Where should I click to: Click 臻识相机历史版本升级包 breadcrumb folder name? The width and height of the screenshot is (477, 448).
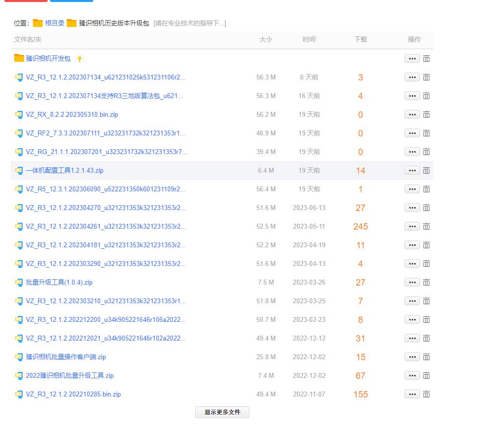click(114, 23)
